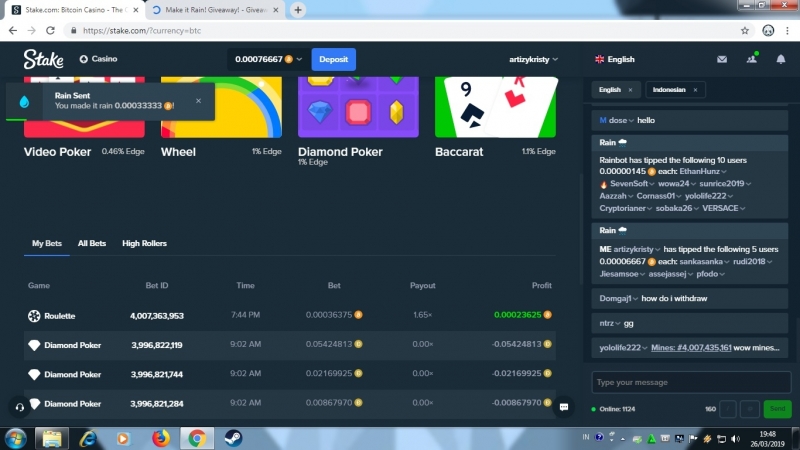Toggle the chat panel bubble icon
Screen dimensions: 800x450
(564, 407)
